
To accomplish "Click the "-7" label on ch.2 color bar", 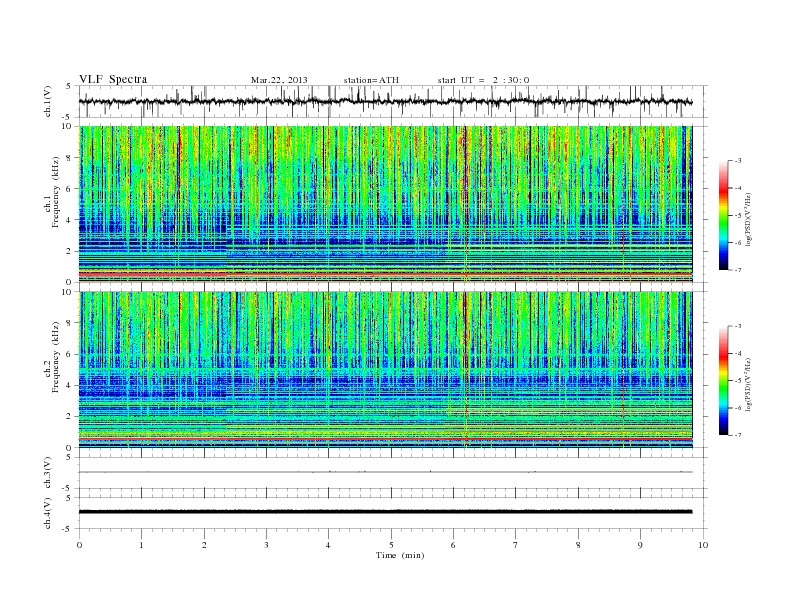I will 738,435.
